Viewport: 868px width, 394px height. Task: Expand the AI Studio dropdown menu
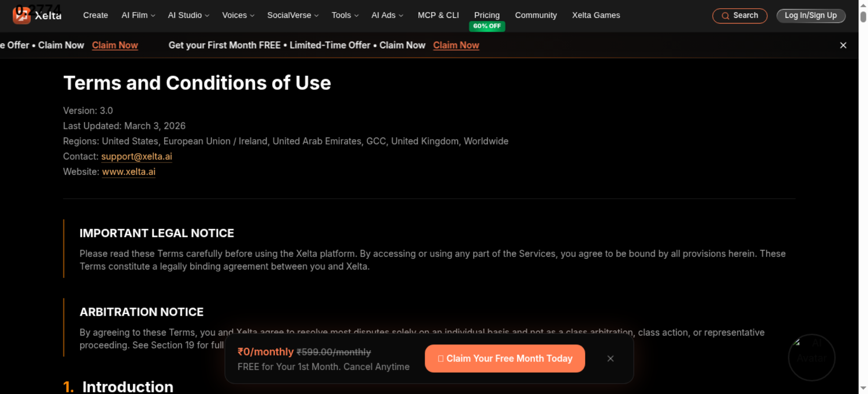point(188,15)
